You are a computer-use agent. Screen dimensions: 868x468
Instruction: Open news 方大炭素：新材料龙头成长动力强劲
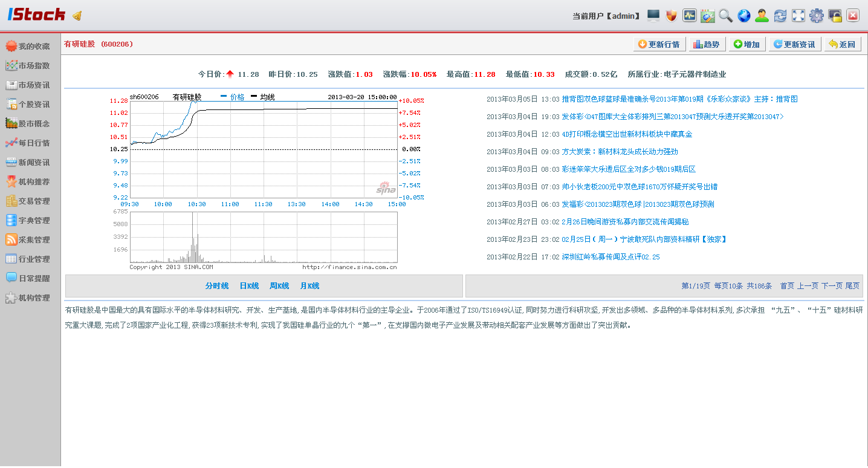pos(620,152)
